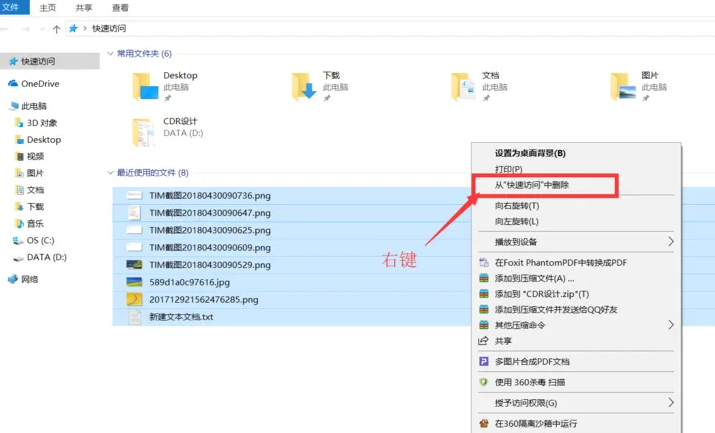Open 视频 folder in the sidebar

click(x=35, y=156)
